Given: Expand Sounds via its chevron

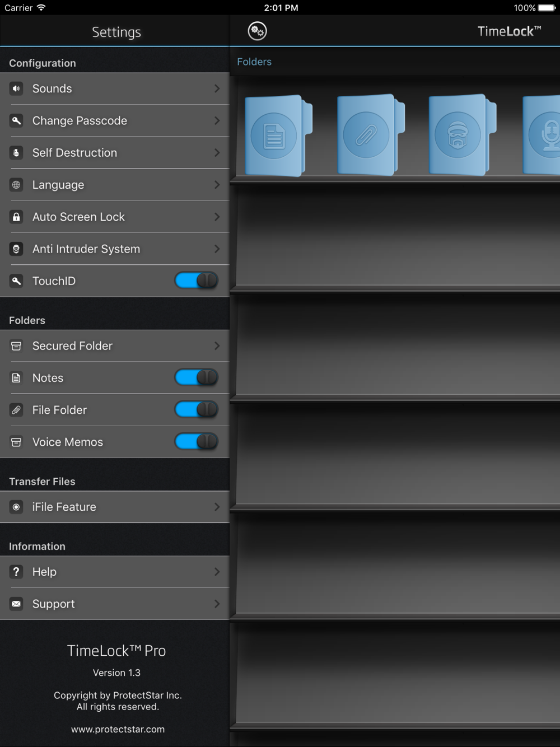Looking at the screenshot, I should point(217,88).
